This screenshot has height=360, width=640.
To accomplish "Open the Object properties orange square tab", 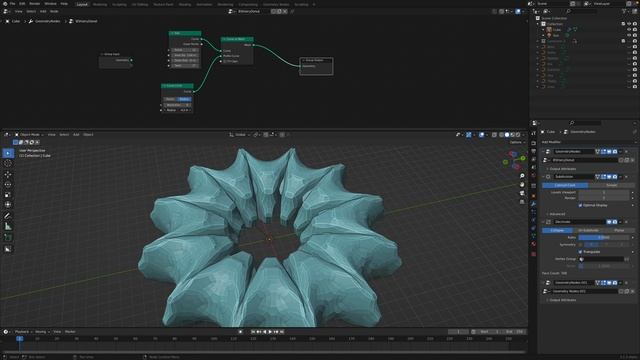I will tap(533, 196).
